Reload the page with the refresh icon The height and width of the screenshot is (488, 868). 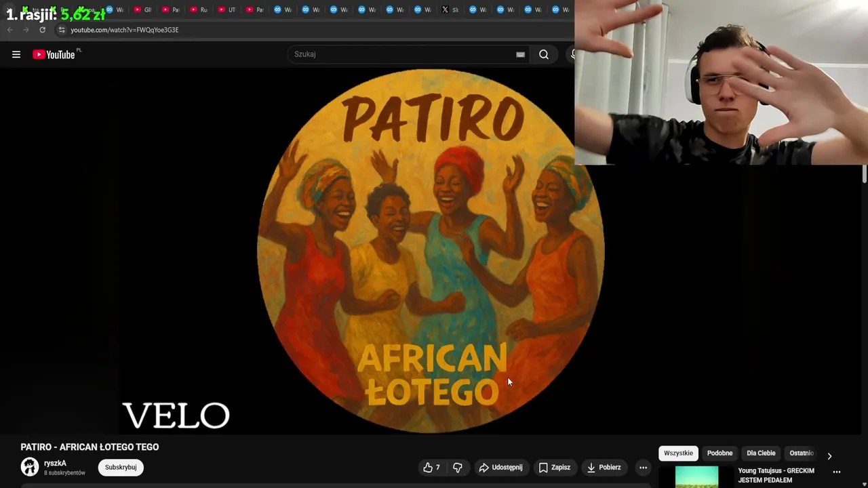pos(42,30)
